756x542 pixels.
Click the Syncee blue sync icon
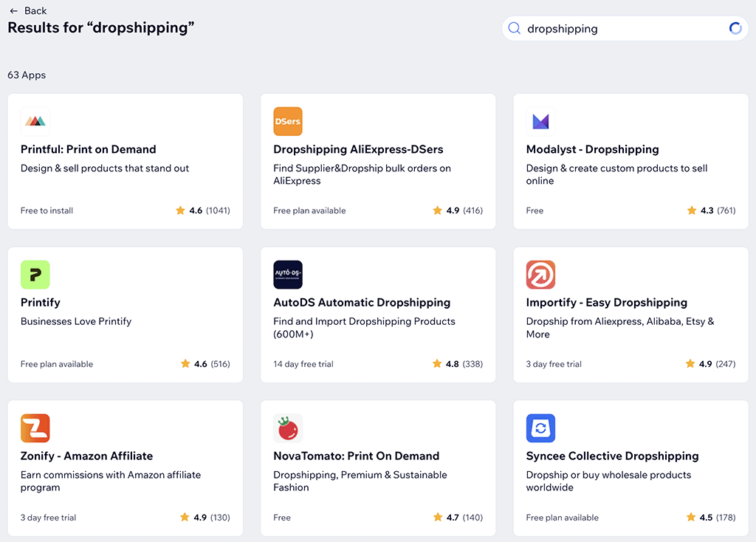540,428
